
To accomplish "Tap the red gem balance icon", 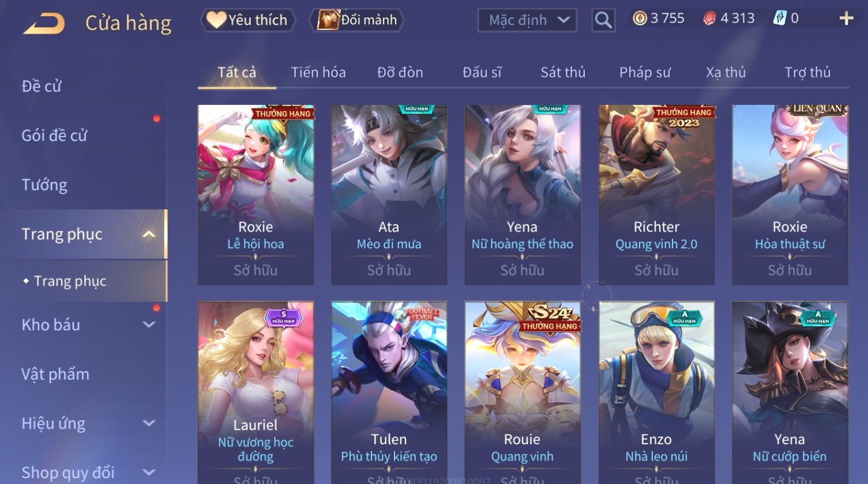I will [x=709, y=19].
